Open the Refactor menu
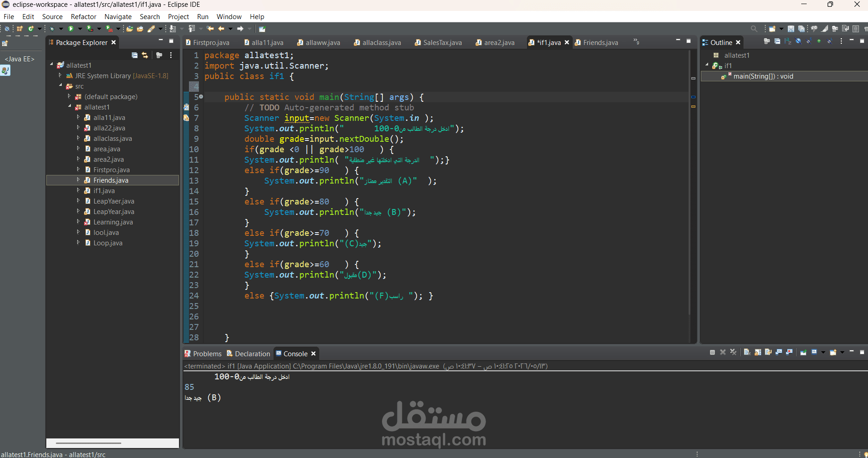The width and height of the screenshot is (868, 458). [83, 16]
